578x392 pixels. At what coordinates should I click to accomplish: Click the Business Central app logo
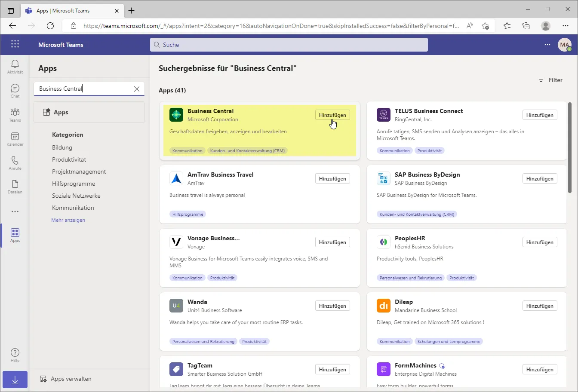tap(176, 115)
